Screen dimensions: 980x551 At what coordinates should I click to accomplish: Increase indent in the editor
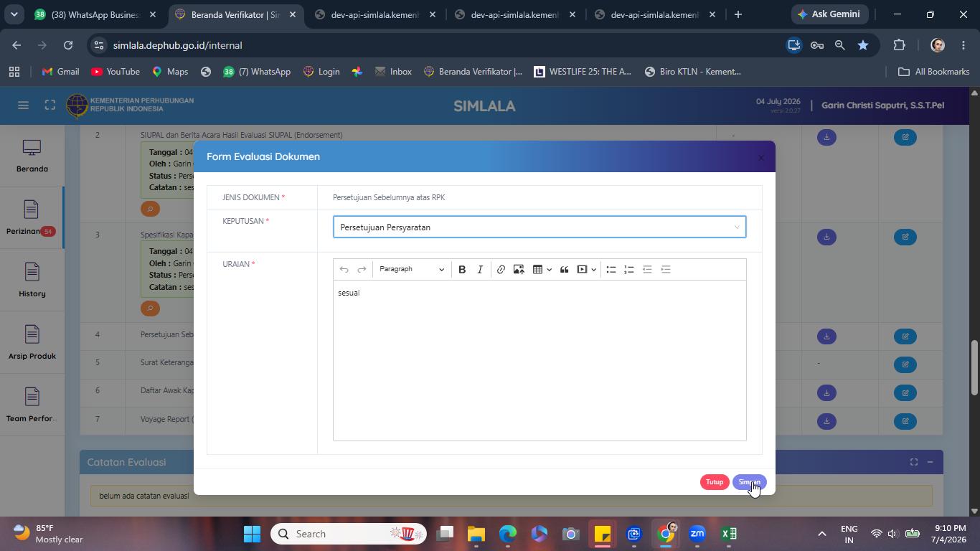click(x=666, y=270)
